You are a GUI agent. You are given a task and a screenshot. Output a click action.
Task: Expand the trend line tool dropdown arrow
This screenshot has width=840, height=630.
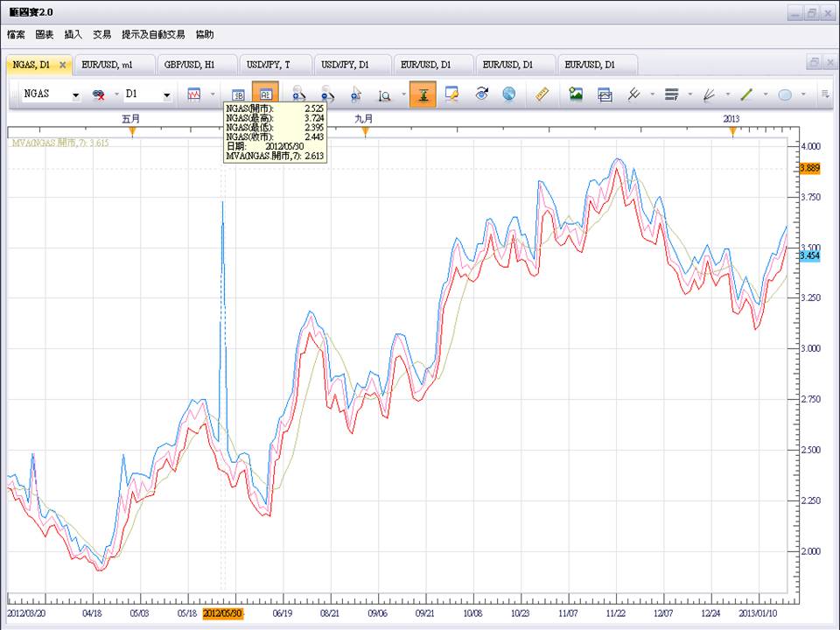tap(766, 94)
